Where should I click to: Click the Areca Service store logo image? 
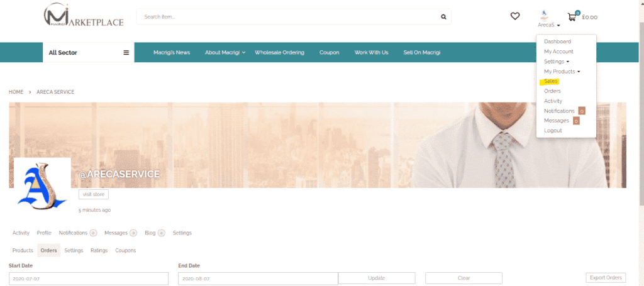coord(42,185)
